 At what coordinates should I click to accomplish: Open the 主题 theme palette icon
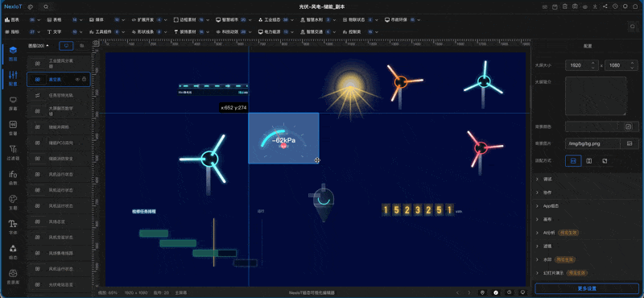pos(13,202)
